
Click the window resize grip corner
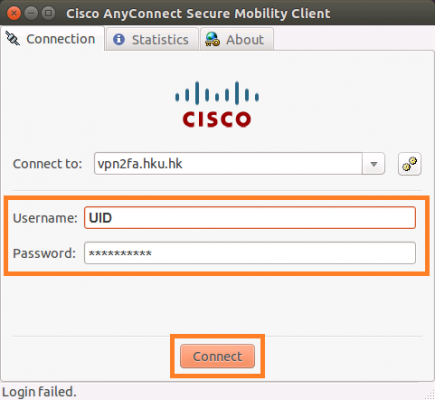[x=430, y=395]
